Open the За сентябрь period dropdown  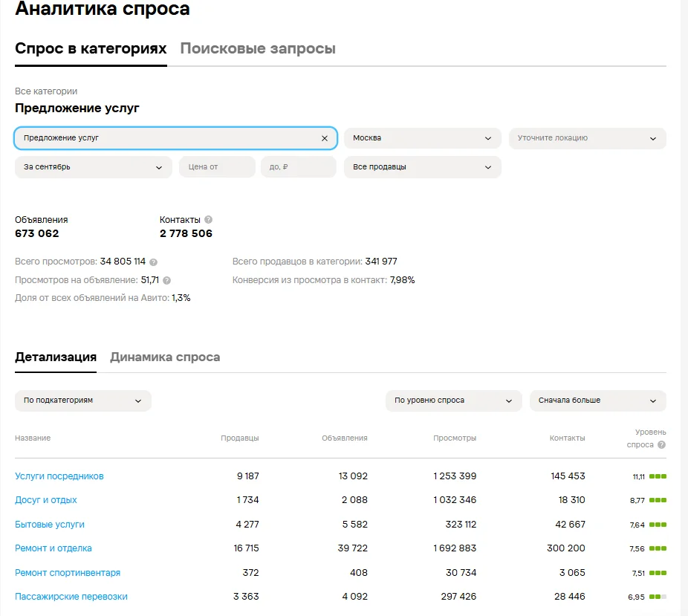tap(94, 167)
